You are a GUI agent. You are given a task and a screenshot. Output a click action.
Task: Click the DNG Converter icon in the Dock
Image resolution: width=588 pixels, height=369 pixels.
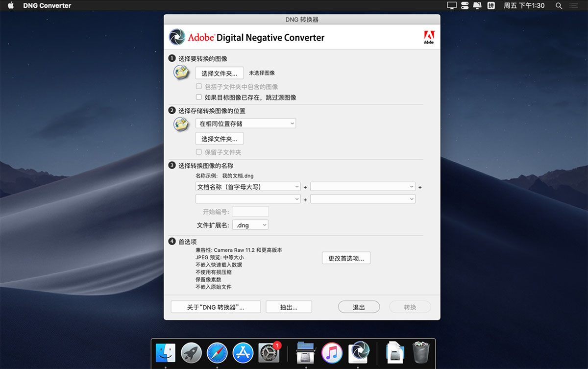tap(358, 352)
